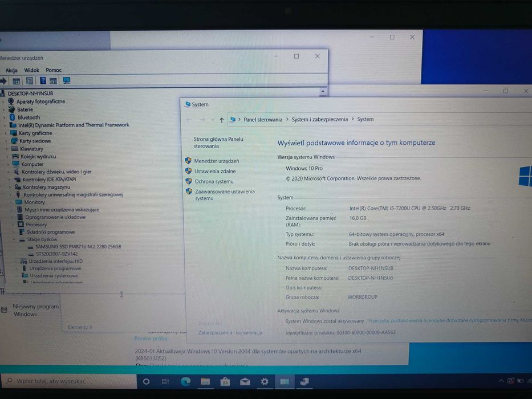Select SAMSUNG SSD PM871b M.2 2280 256GB
Image resolution: width=532 pixels, height=399 pixels.
pos(78,247)
